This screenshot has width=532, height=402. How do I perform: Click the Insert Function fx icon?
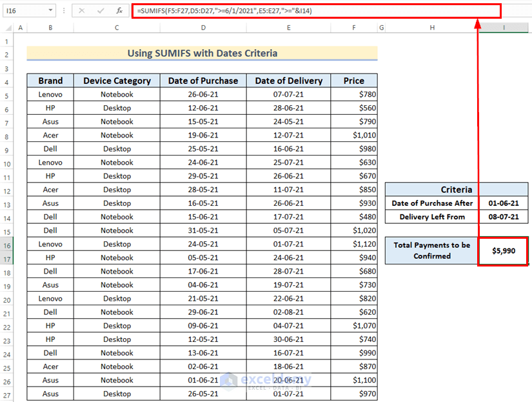click(x=119, y=11)
